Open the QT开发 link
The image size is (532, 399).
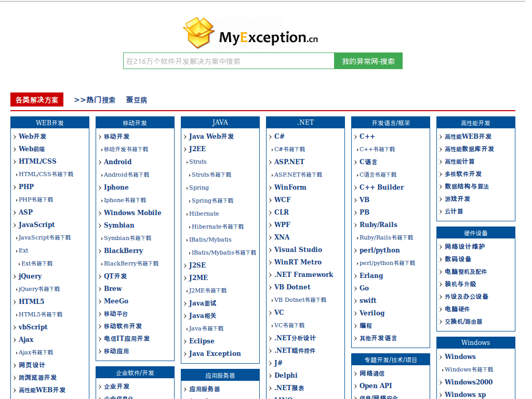tap(115, 276)
